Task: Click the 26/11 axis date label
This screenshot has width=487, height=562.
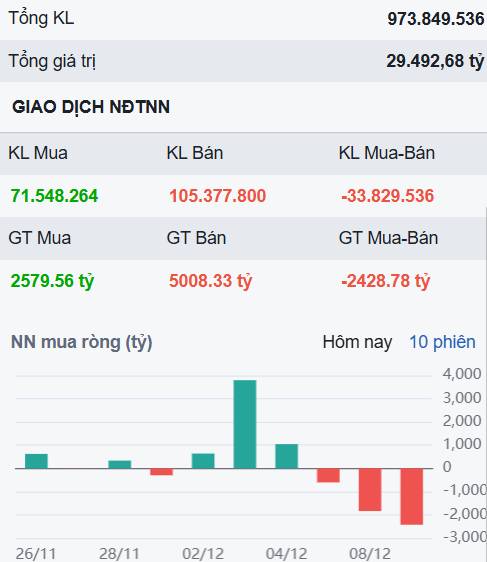Action: [36, 554]
